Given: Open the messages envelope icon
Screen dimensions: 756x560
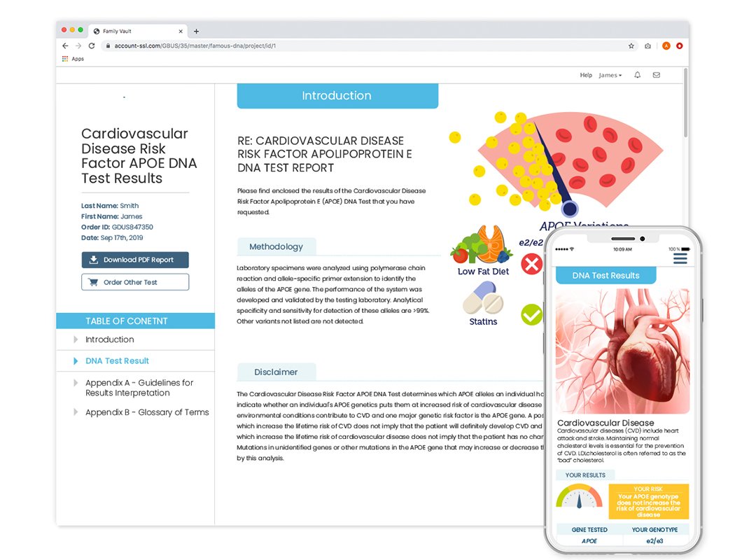Looking at the screenshot, I should tap(656, 75).
